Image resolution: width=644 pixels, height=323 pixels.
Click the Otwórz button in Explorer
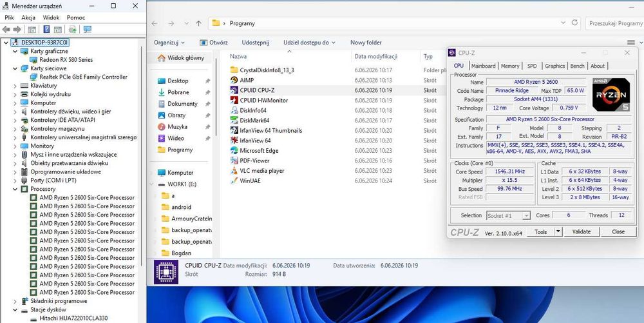tap(214, 43)
